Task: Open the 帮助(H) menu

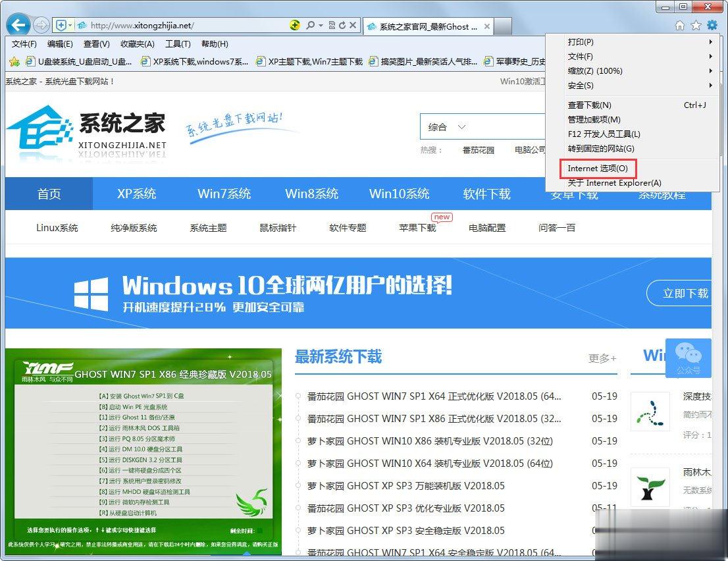Action: pyautogui.click(x=215, y=44)
